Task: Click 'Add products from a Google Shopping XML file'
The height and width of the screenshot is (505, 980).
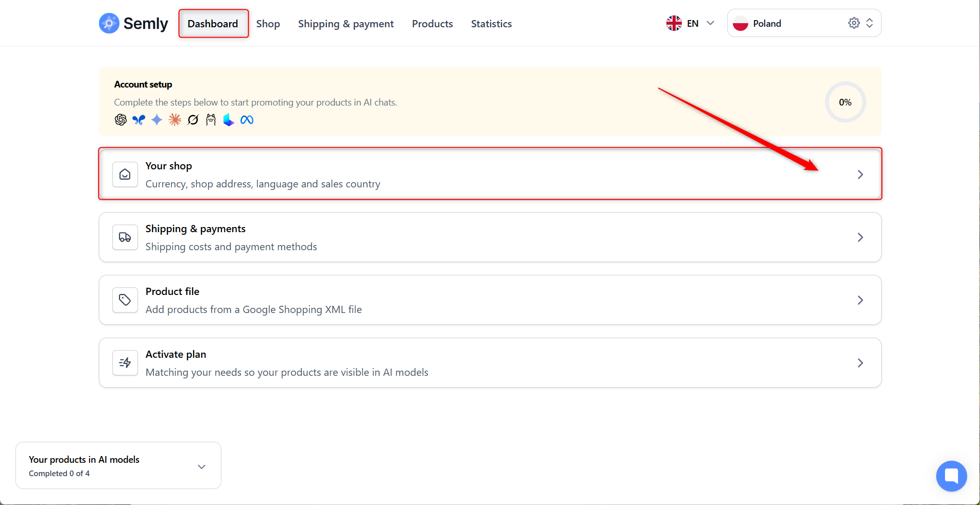Action: click(254, 309)
